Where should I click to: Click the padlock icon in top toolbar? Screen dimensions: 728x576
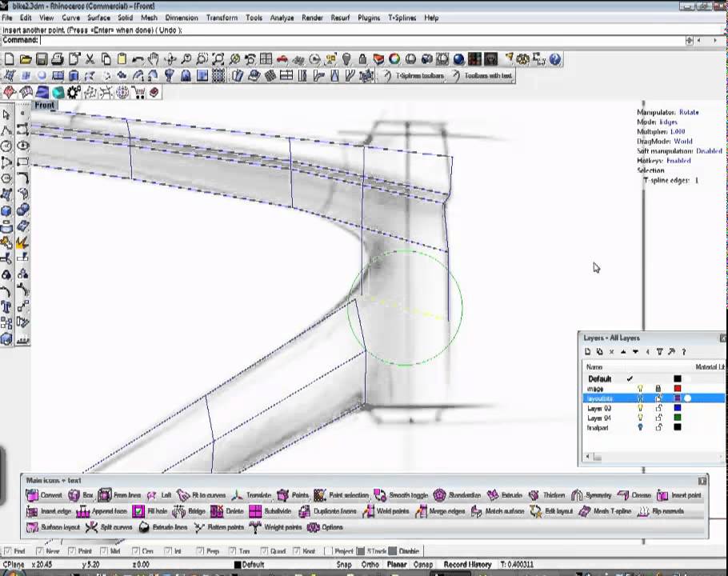pos(362,59)
